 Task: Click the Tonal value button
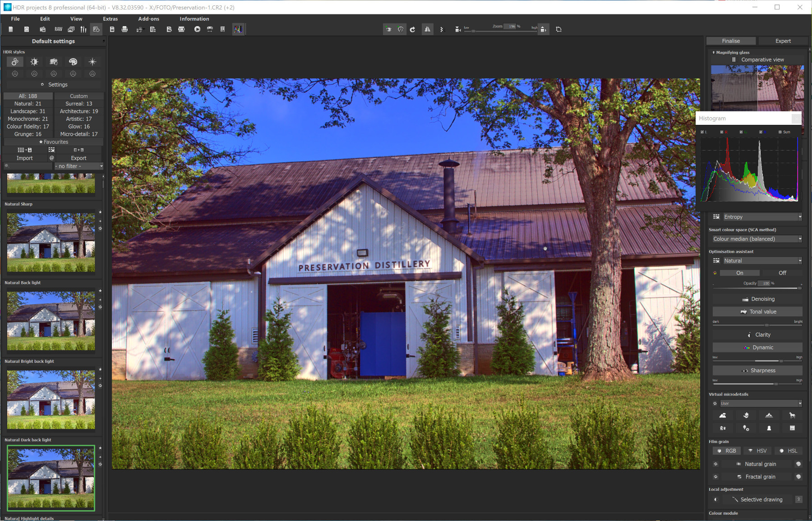(758, 312)
